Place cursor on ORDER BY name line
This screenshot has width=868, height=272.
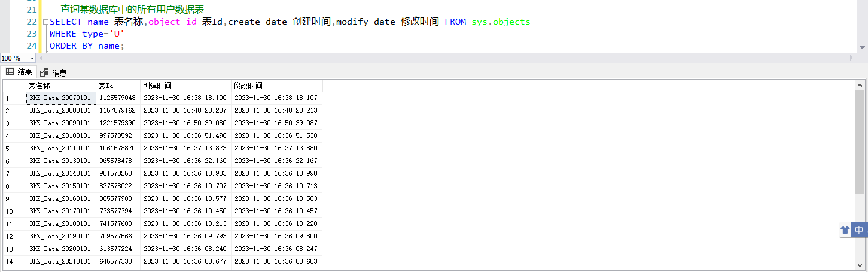click(x=87, y=46)
